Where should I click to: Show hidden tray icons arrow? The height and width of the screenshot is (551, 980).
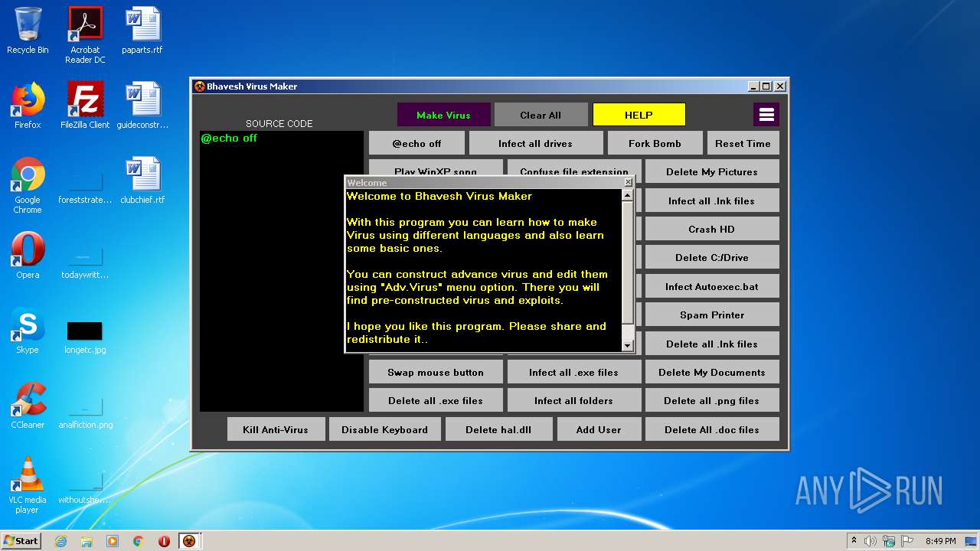tap(854, 541)
